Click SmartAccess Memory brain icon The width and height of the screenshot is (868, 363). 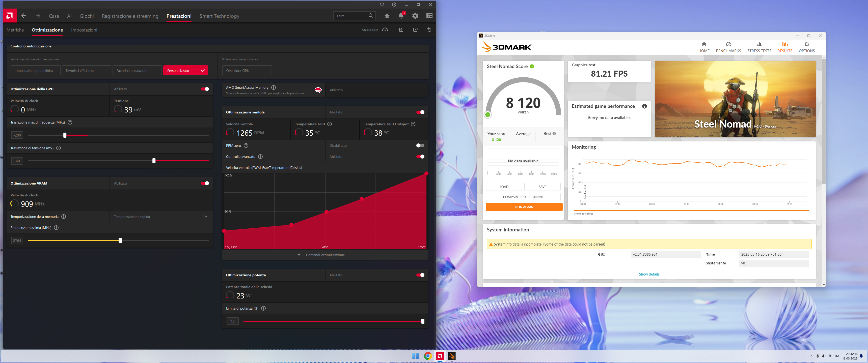point(318,90)
